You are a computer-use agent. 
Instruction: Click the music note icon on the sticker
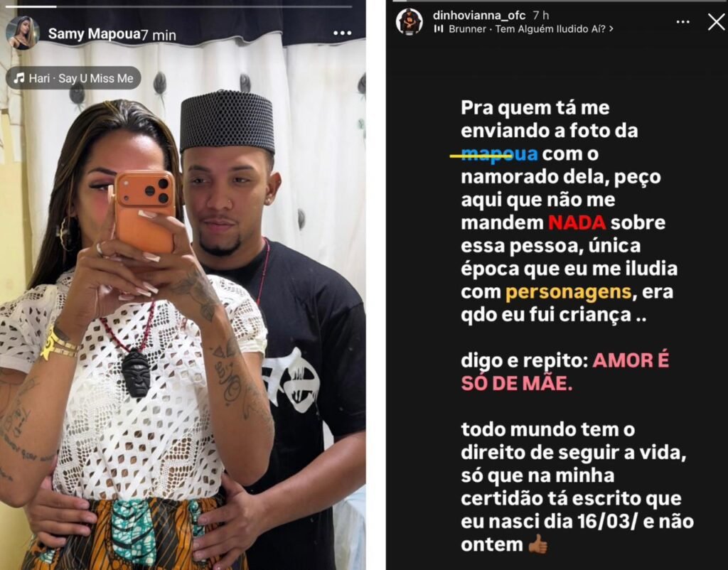click(19, 78)
